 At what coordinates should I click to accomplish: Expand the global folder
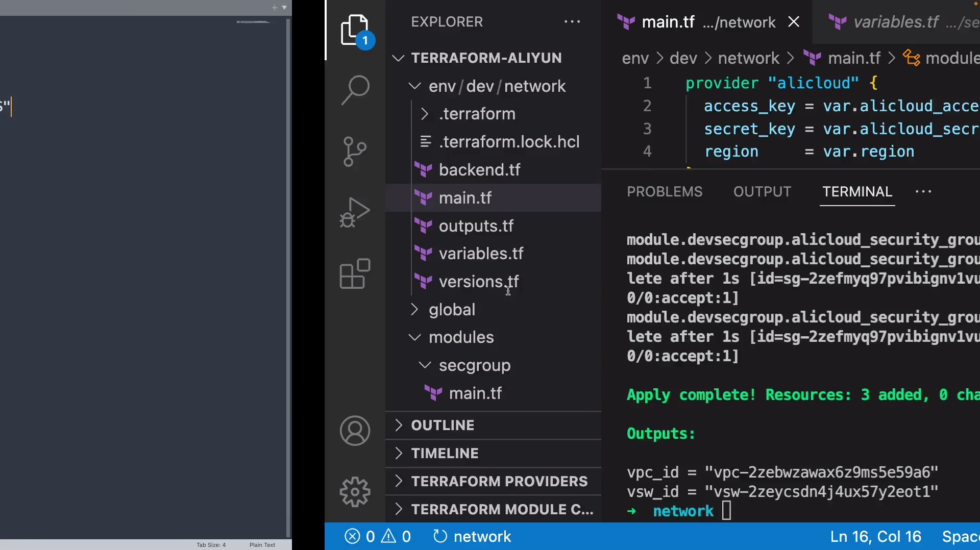tap(452, 310)
